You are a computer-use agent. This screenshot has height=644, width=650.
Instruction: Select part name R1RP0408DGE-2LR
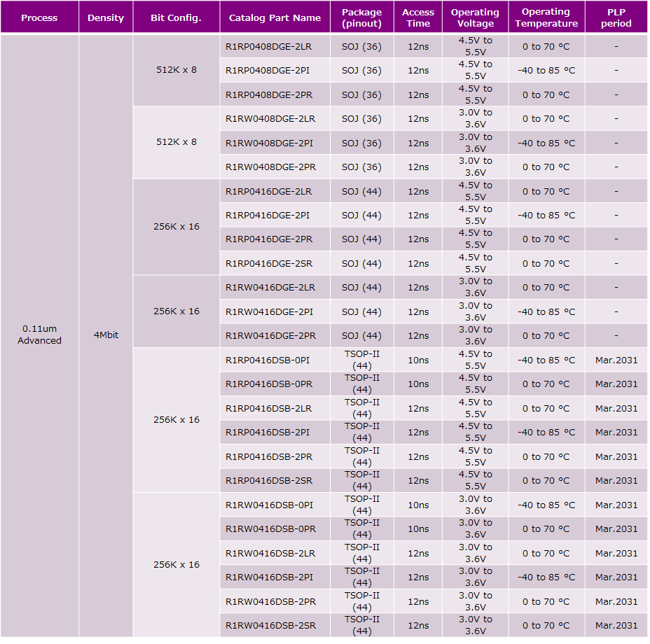click(269, 47)
